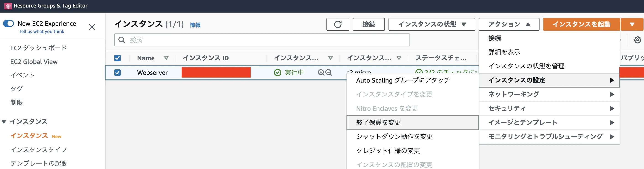Expand the ネットワーキング submenu
The height and width of the screenshot is (169, 644).
[x=549, y=94]
